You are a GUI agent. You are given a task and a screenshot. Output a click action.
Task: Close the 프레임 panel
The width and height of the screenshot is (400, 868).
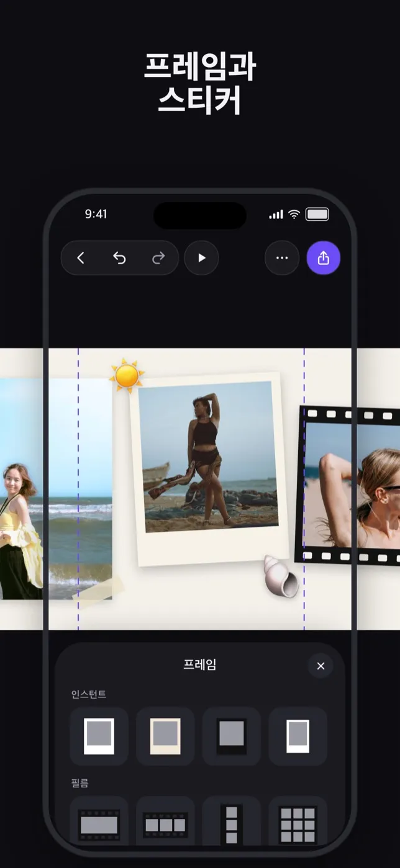click(x=320, y=666)
